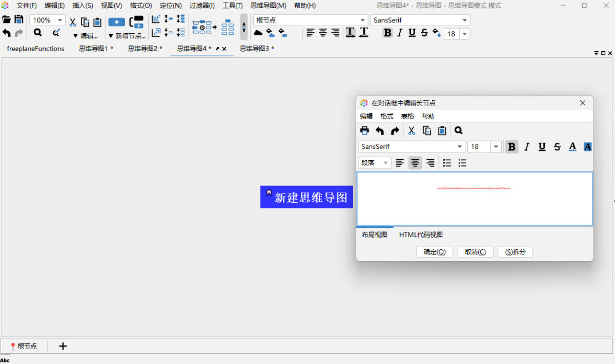Toggle bold in the edit dialog
This screenshot has height=364, width=615.
click(511, 147)
